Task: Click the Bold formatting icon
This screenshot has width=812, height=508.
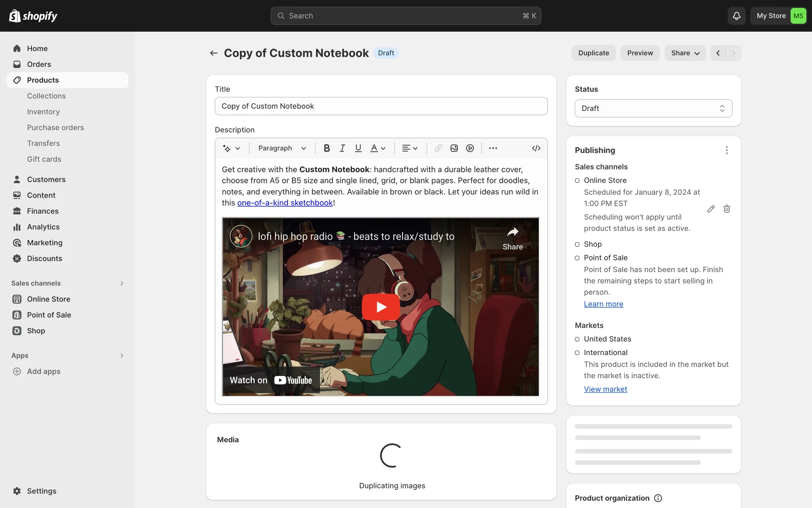Action: [x=326, y=148]
